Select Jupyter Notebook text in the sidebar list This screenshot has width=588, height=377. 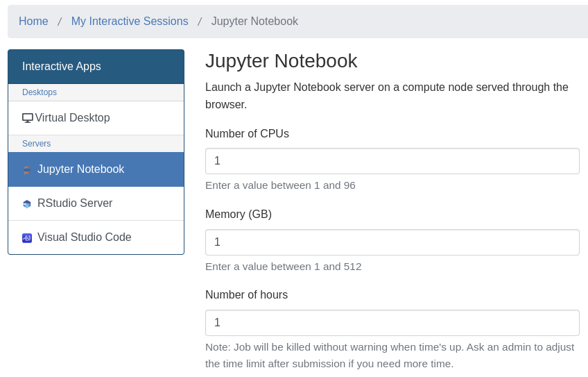[80, 169]
